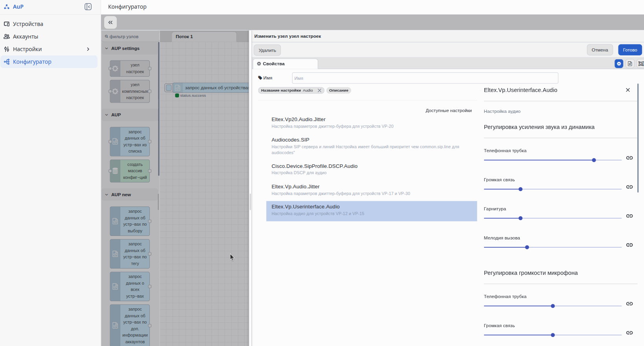
Task: Collapse the left navigation sidebar
Action: [x=88, y=7]
